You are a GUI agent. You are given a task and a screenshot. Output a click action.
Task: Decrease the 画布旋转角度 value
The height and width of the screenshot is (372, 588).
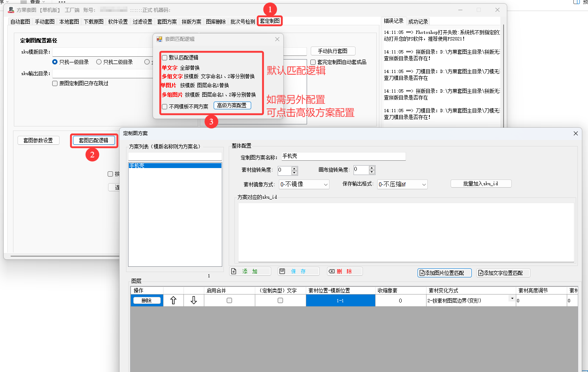coord(371,172)
